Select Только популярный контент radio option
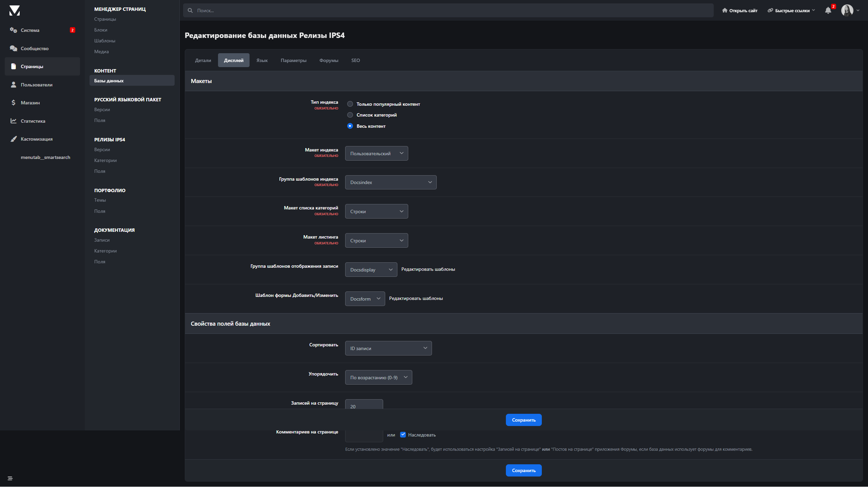868x487 pixels. point(350,104)
